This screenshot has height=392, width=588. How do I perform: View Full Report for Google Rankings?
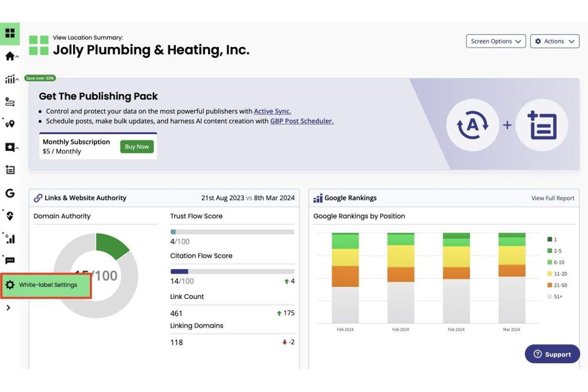coord(552,198)
